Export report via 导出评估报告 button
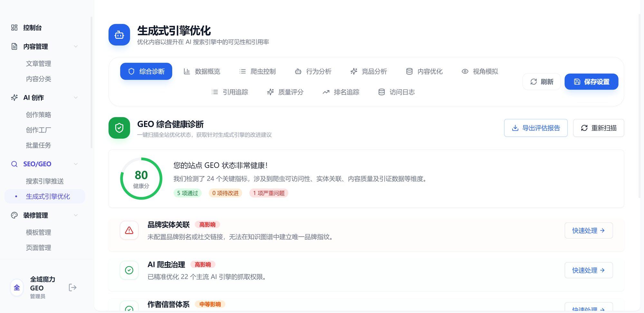Image resolution: width=644 pixels, height=313 pixels. point(536,128)
